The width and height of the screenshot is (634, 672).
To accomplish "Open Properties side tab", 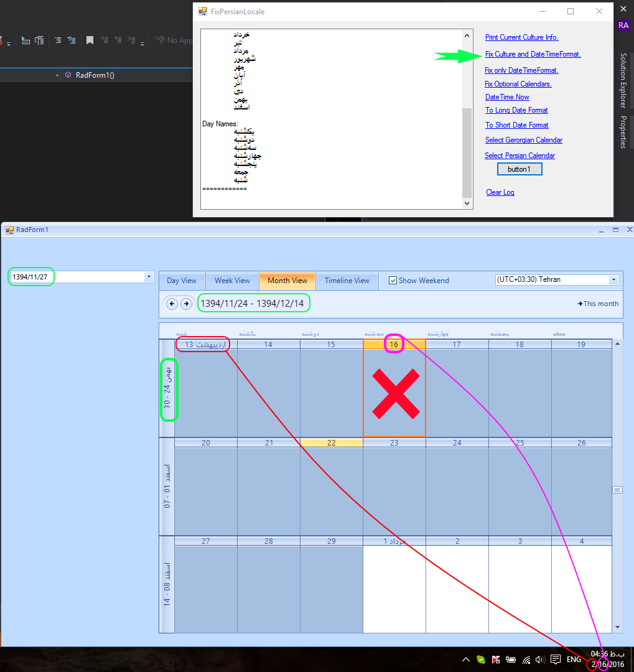I will click(623, 132).
